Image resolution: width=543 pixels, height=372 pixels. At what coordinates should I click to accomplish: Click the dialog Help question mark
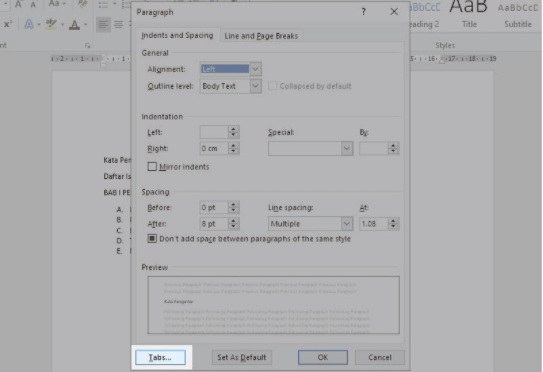(x=364, y=12)
